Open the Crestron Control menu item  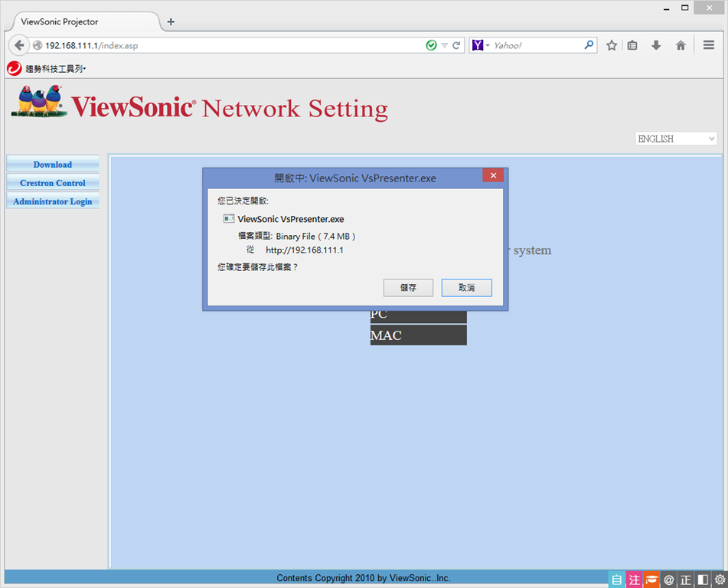[53, 183]
